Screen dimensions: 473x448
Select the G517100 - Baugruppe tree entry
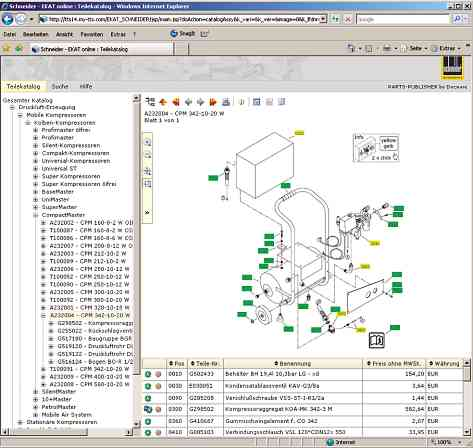click(95, 338)
